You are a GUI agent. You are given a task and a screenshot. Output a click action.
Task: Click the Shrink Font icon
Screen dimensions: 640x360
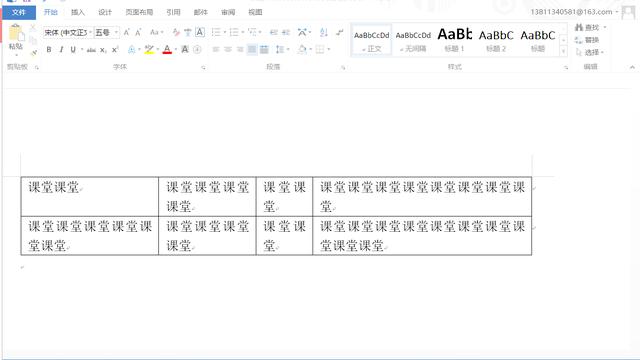point(138,32)
